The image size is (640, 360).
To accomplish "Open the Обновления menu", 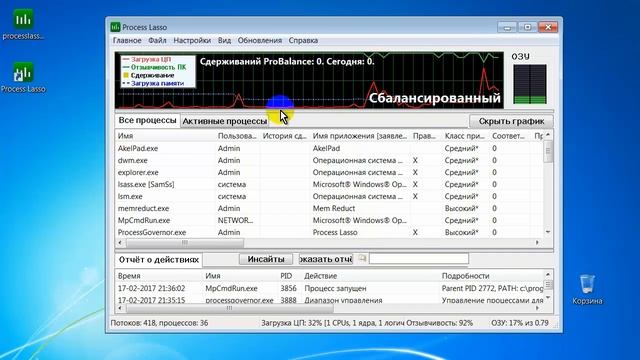I will point(260,40).
